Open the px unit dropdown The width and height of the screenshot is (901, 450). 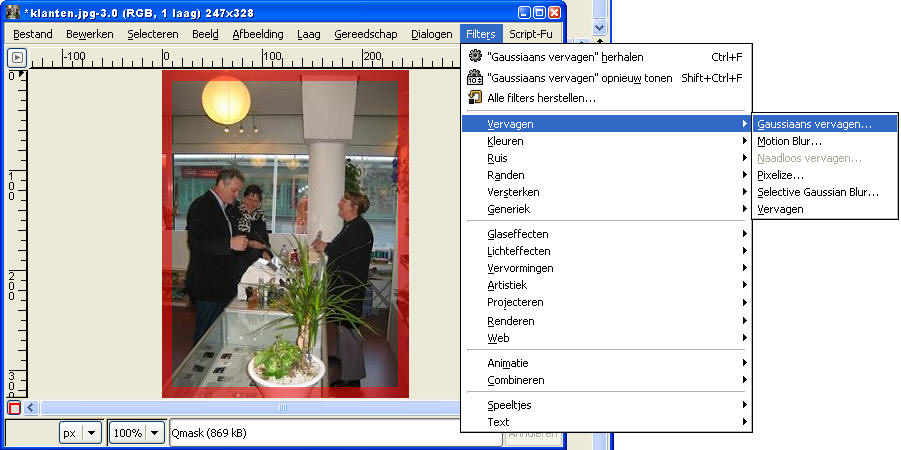92,433
